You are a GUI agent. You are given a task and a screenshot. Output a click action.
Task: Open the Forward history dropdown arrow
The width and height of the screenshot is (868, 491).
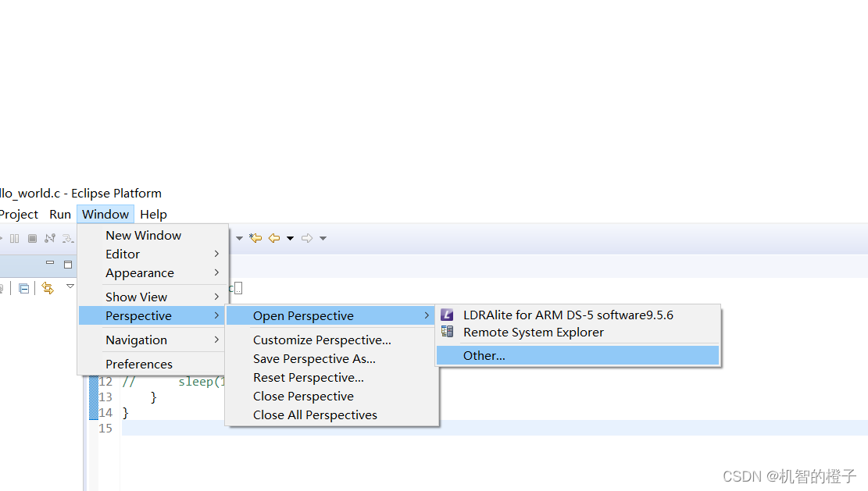pyautogui.click(x=323, y=238)
